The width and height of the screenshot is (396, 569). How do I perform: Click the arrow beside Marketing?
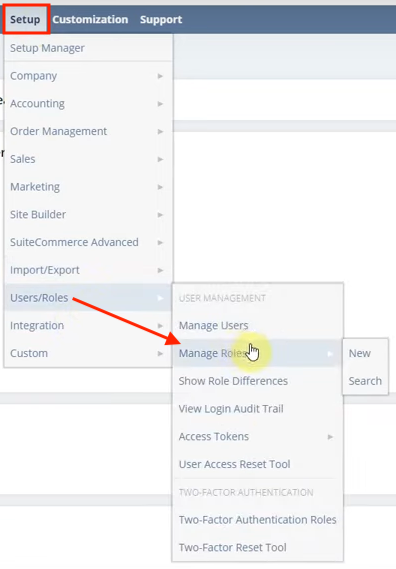(160, 187)
